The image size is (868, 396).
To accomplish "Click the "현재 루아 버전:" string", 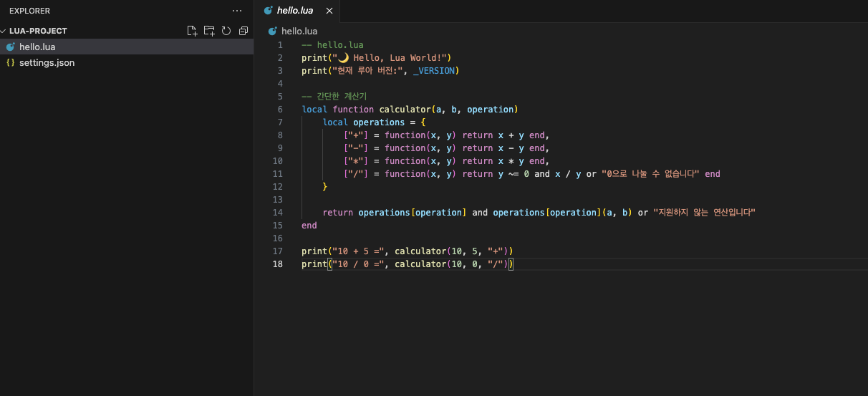I will tap(366, 70).
